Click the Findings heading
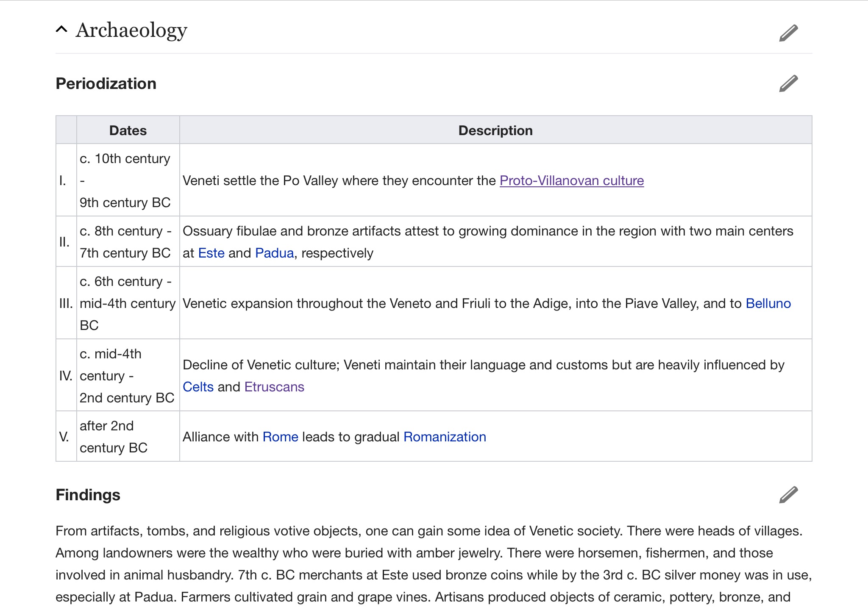The height and width of the screenshot is (607, 868). pyautogui.click(x=88, y=495)
